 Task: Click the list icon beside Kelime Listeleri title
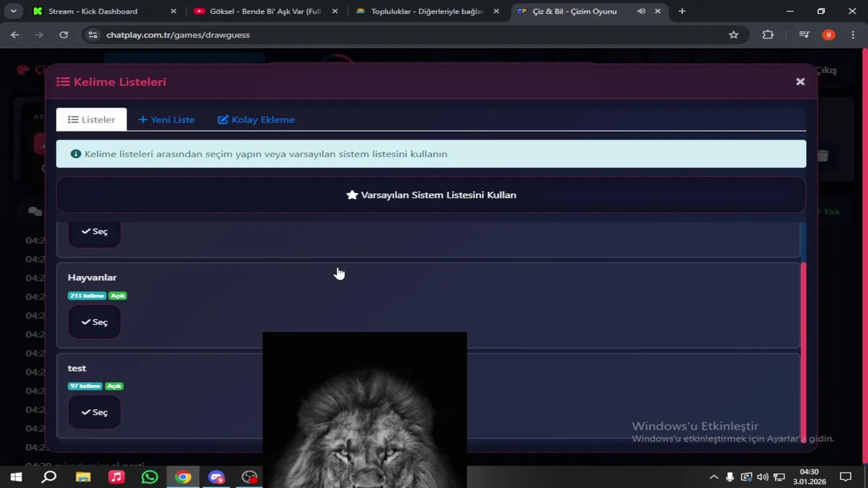pyautogui.click(x=63, y=81)
